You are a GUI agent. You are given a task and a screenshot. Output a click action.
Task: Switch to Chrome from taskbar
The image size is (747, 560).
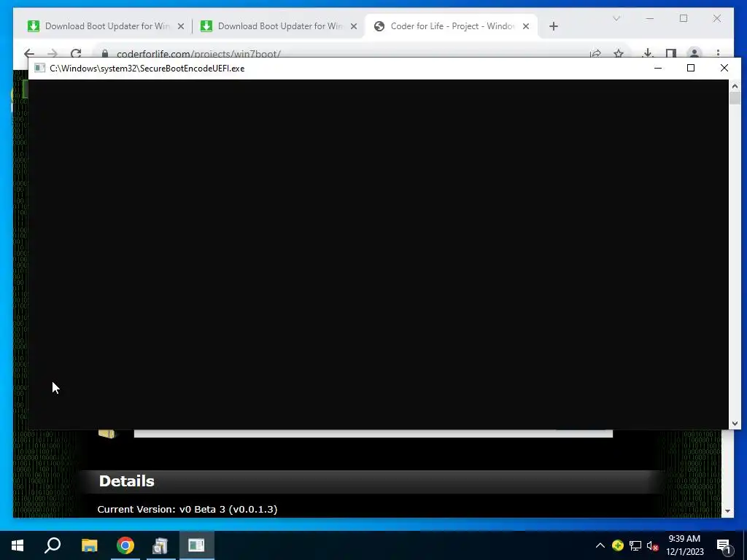point(125,545)
